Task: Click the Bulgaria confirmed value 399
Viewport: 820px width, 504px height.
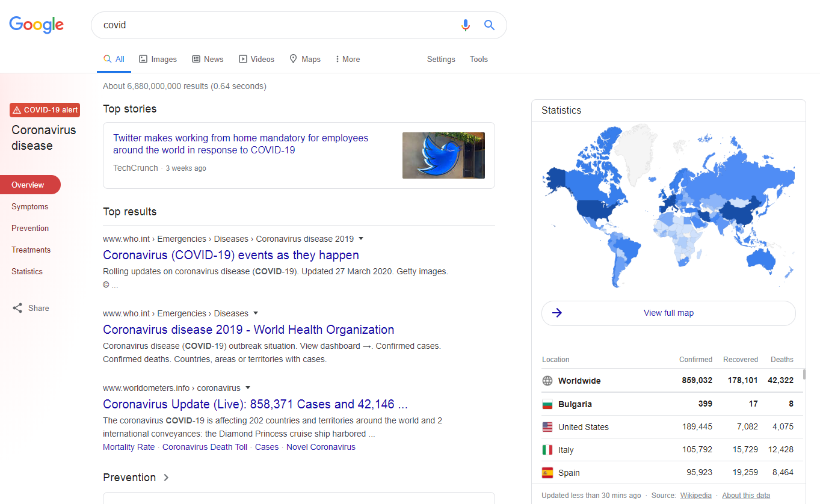Action: click(x=705, y=404)
